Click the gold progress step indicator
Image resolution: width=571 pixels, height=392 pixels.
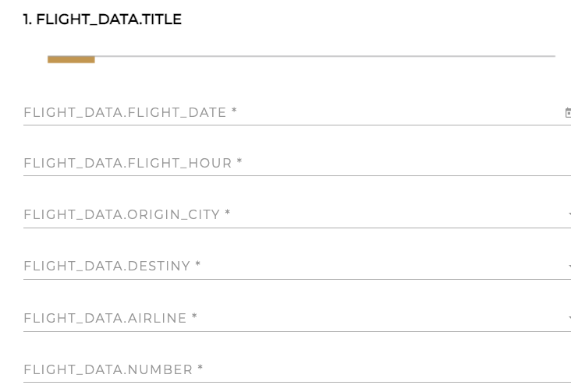tap(71, 59)
